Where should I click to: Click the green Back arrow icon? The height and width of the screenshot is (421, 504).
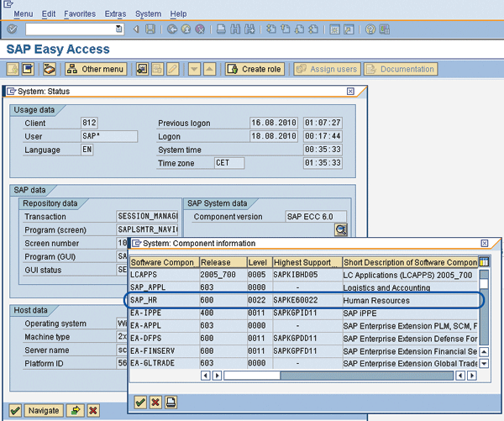[171, 29]
